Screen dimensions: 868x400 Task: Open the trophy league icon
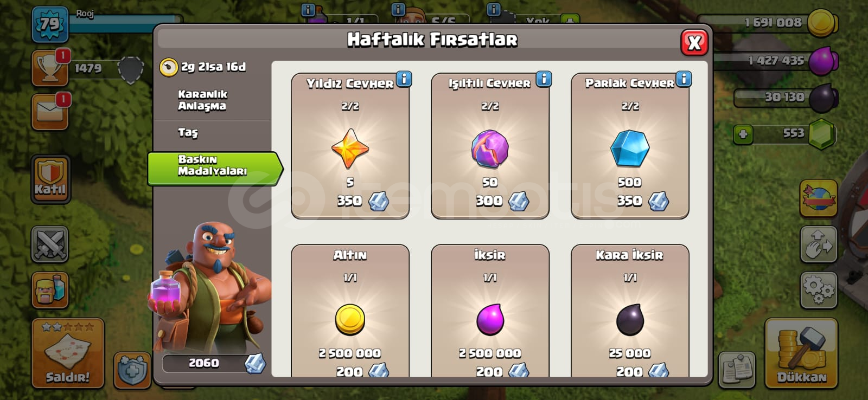50,68
